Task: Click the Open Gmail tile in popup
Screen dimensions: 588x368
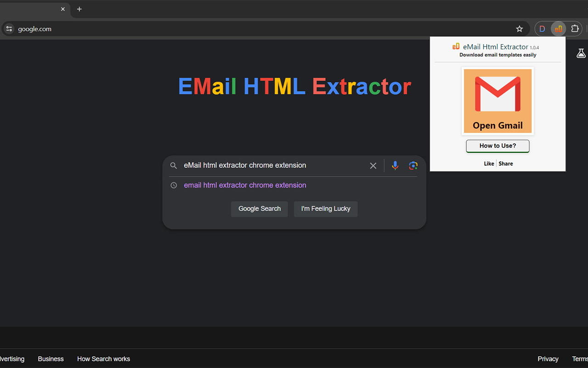Action: [498, 101]
